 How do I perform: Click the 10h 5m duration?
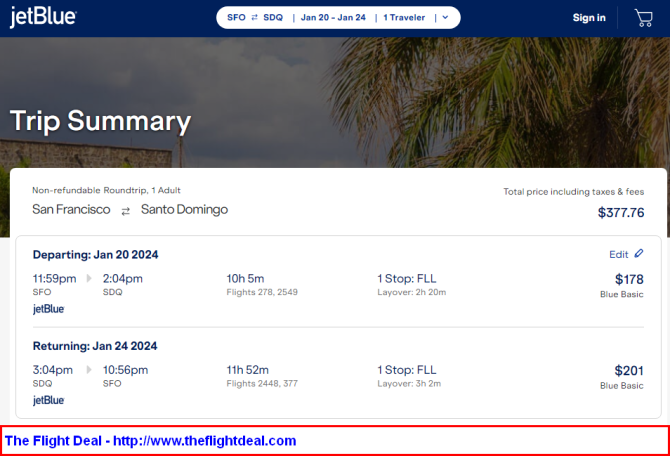tap(245, 279)
